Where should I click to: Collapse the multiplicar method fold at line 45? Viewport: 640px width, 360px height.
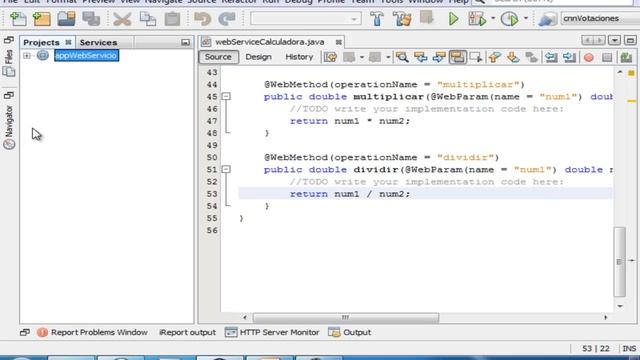pos(226,96)
